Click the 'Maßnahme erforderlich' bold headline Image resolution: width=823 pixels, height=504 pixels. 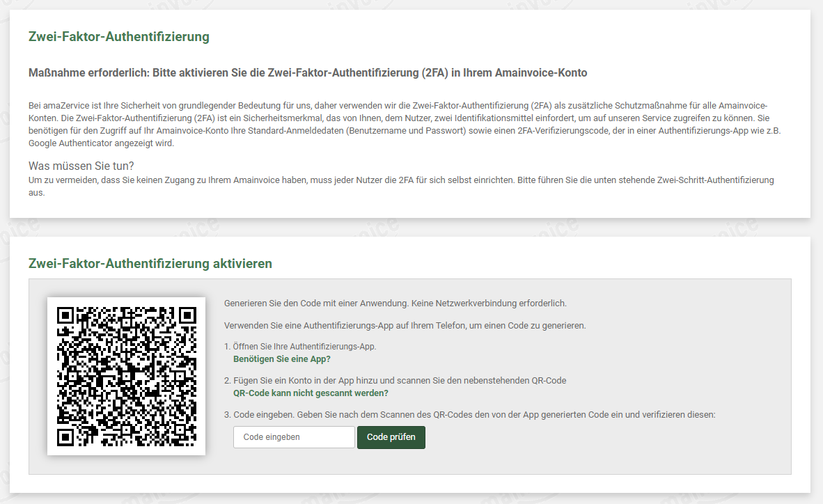coord(308,73)
